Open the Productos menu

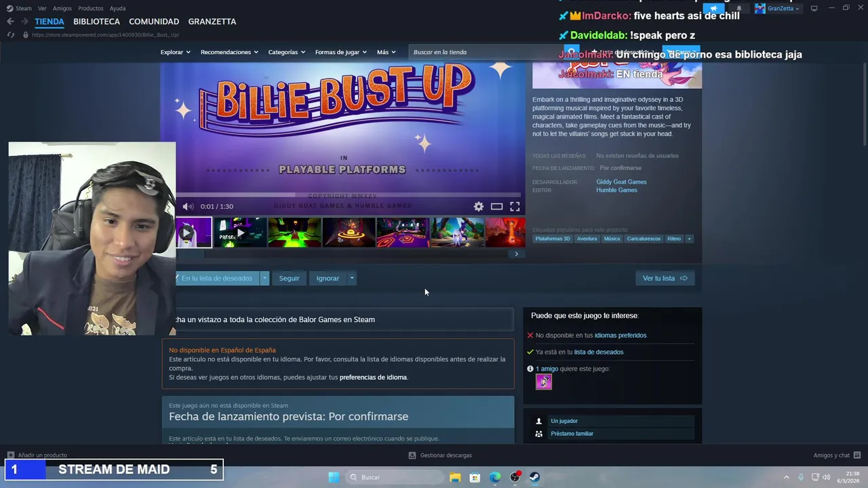pos(91,8)
